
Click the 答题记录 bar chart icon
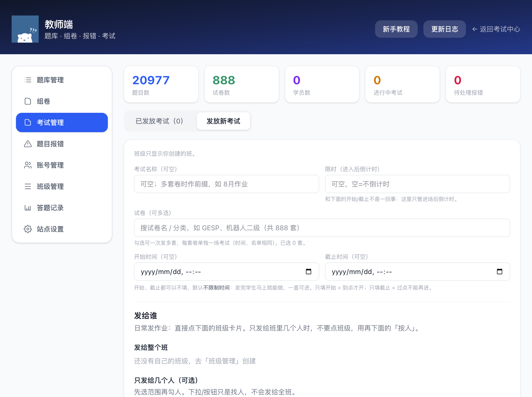28,208
